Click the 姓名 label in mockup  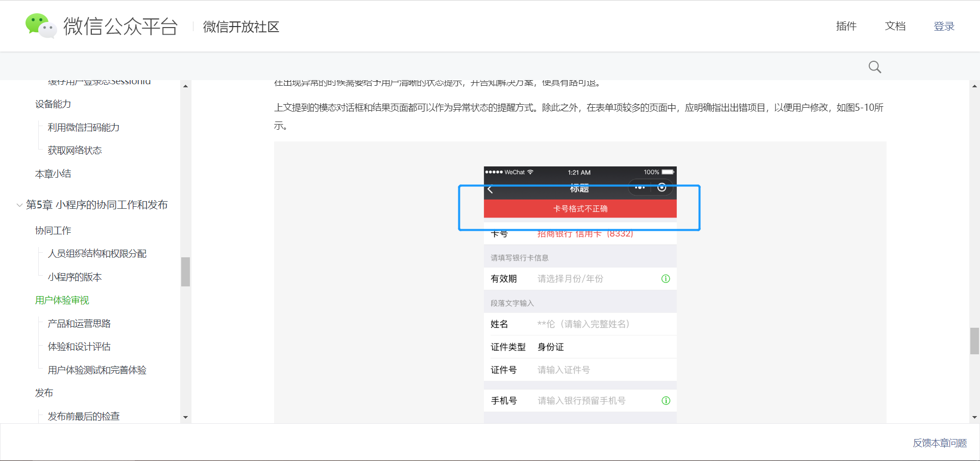[499, 324]
